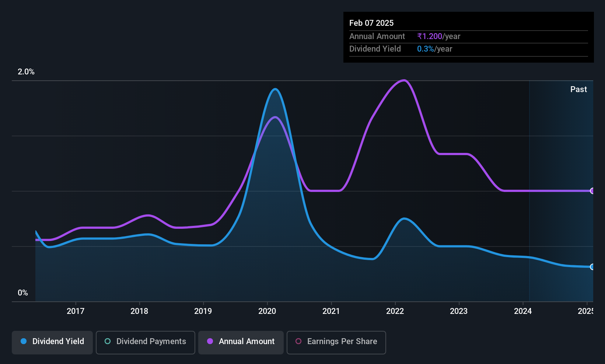The image size is (605, 364).
Task: Click the Dividend Yield tooltip row label
Action: (375, 49)
